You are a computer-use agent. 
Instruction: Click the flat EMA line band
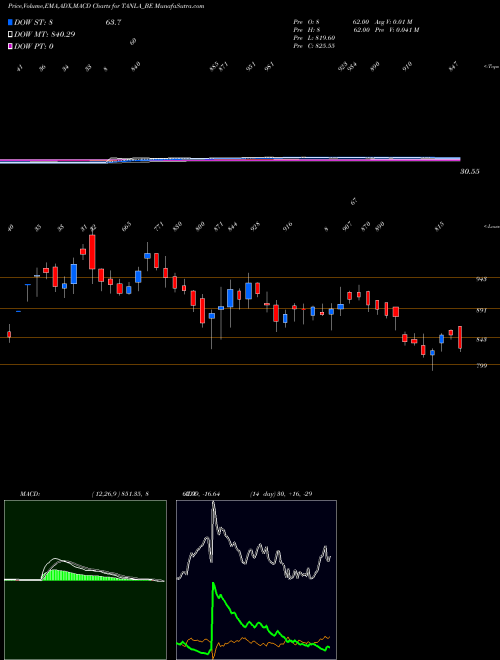click(230, 160)
